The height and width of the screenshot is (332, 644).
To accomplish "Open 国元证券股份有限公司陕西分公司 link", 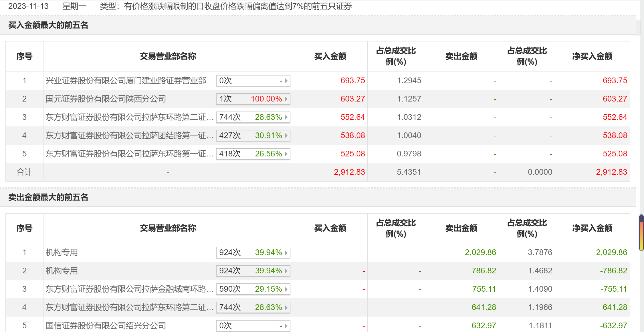I will click(x=106, y=99).
